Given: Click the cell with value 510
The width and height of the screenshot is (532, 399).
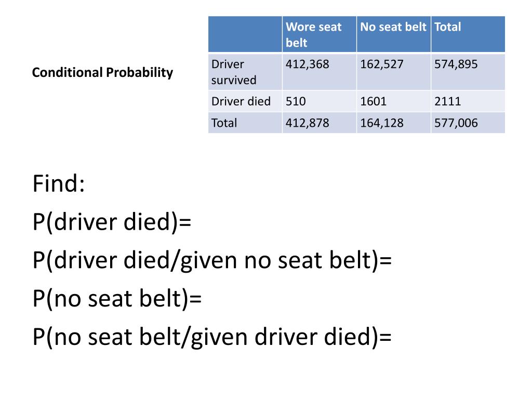Looking at the screenshot, I should coord(320,101).
